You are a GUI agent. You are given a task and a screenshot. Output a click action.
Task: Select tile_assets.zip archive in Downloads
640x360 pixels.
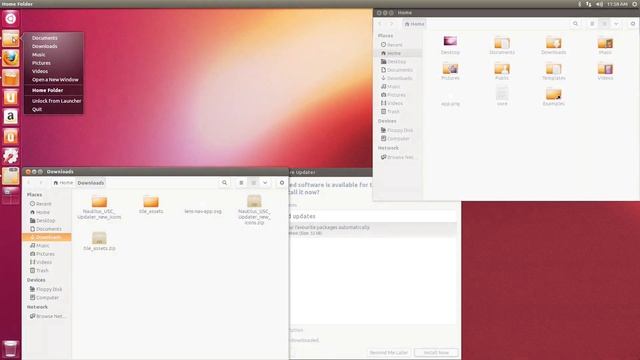click(99, 241)
